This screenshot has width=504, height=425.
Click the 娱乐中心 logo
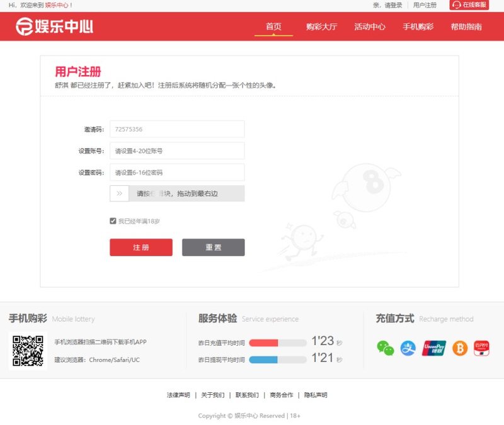54,26
